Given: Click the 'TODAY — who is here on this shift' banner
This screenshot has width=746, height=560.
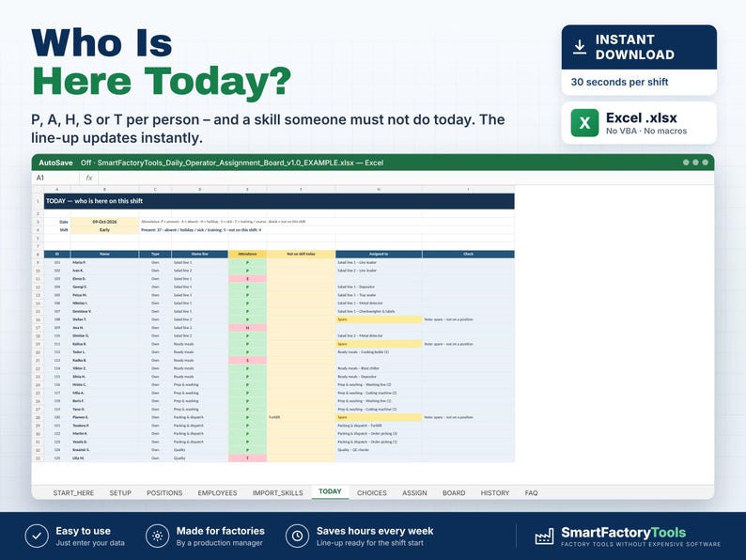Looking at the screenshot, I should pyautogui.click(x=279, y=201).
